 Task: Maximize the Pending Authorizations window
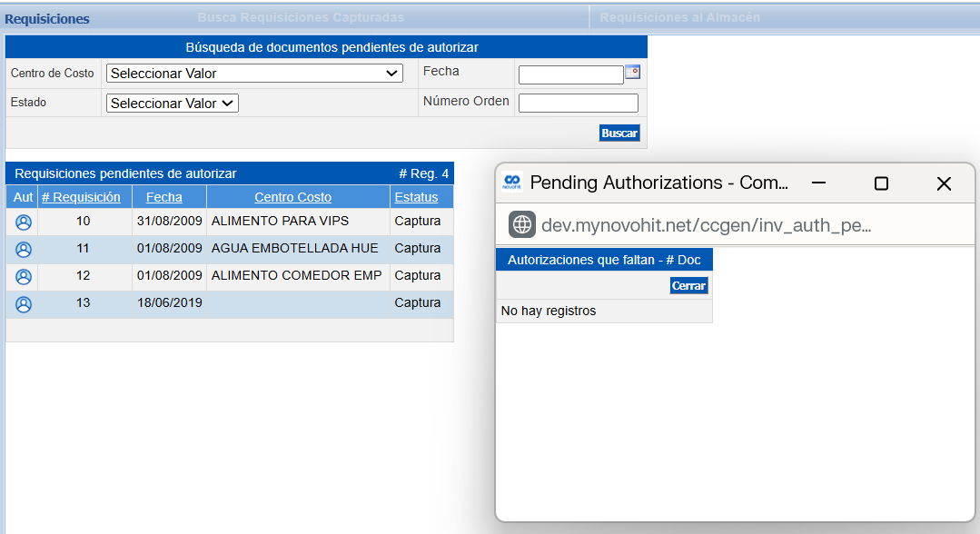point(880,183)
